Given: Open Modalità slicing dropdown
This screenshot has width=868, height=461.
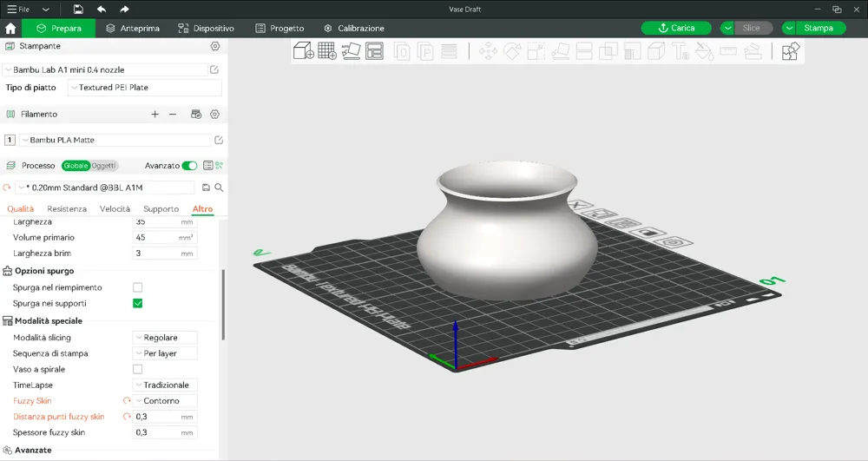Looking at the screenshot, I should pyautogui.click(x=165, y=338).
